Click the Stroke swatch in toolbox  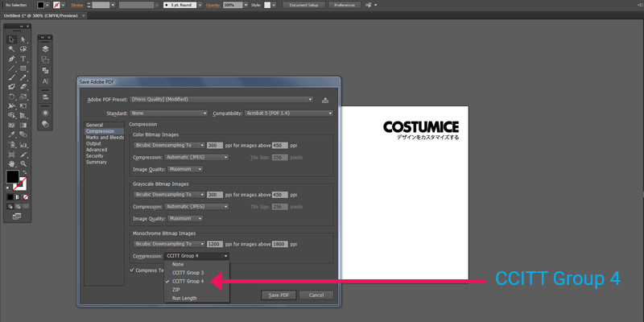(20, 184)
